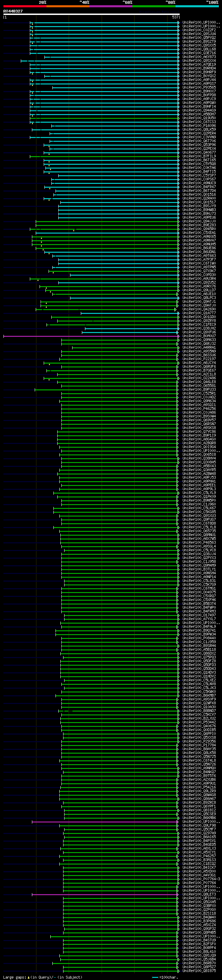Open hit UniRef100_C0Z2F2
The width and height of the screenshot is (222, 980).
coord(199,30)
